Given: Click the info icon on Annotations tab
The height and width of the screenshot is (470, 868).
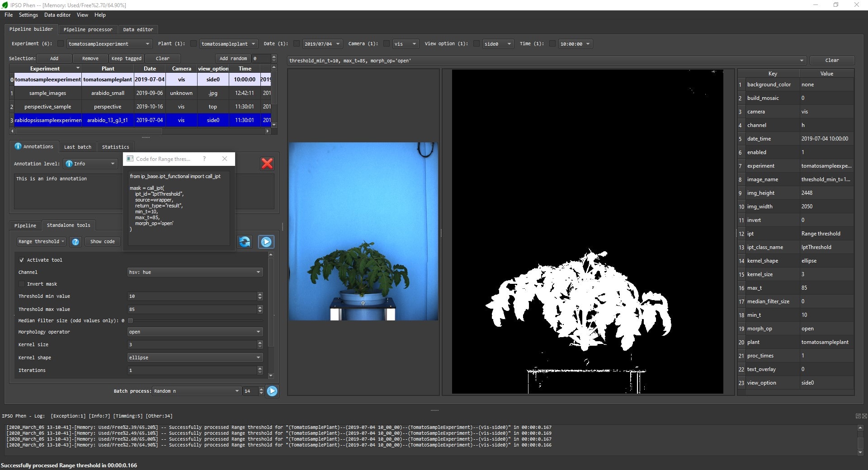Looking at the screenshot, I should tap(18, 146).
